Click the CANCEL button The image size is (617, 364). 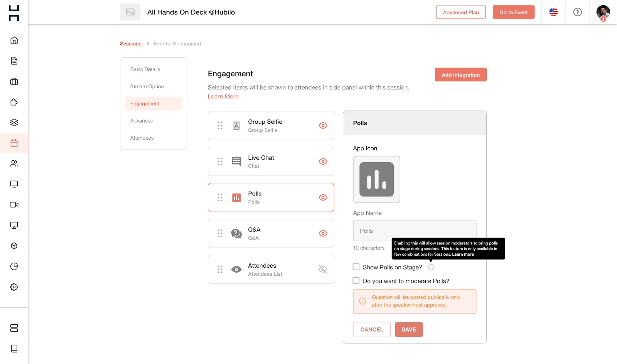pos(372,330)
